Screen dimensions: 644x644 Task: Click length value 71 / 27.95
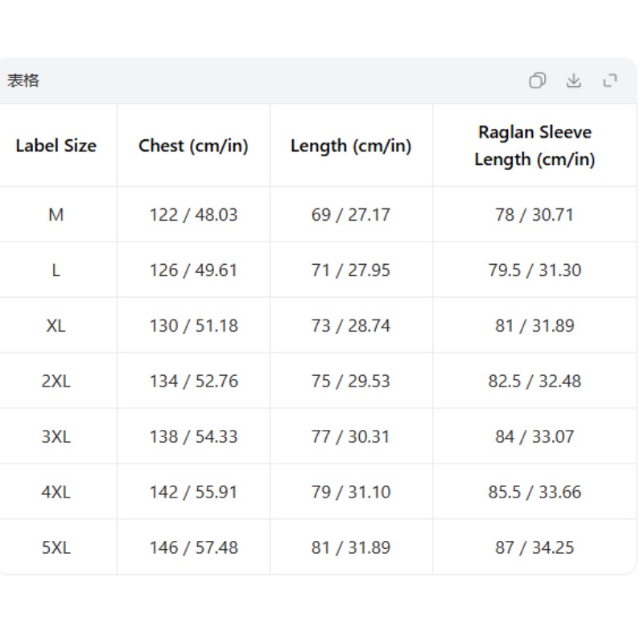[x=351, y=270]
